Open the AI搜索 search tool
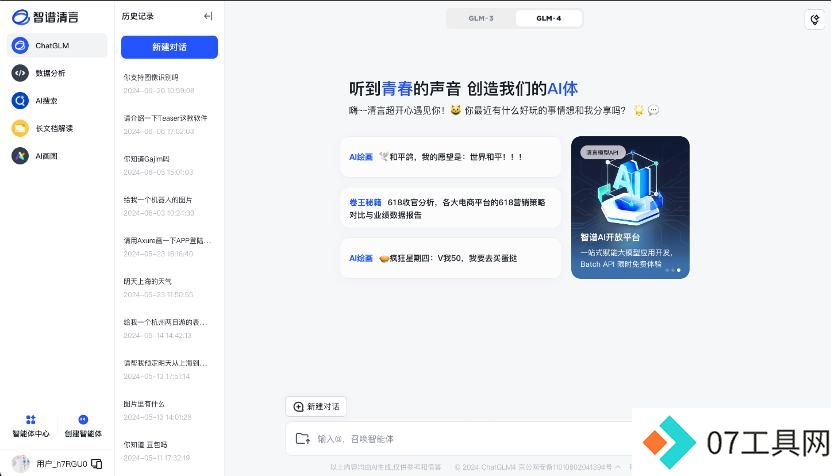 (57, 101)
